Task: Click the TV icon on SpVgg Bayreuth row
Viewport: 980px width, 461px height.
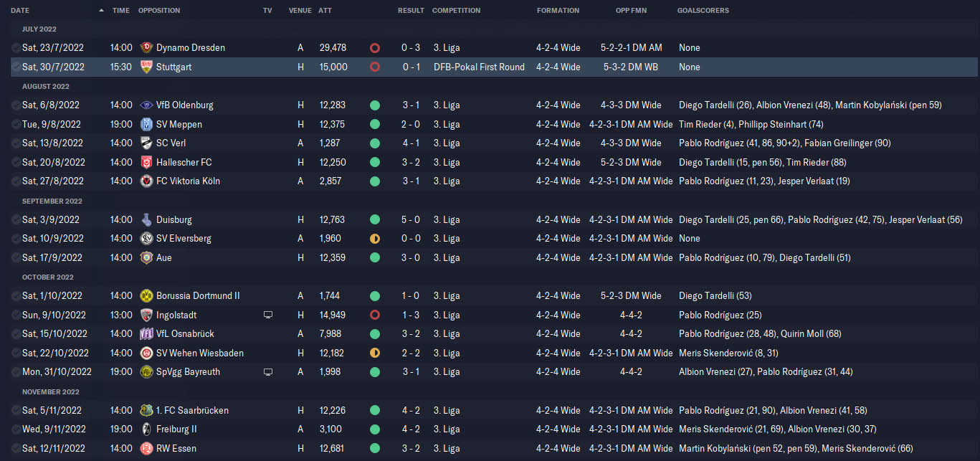Action: pyautogui.click(x=268, y=372)
